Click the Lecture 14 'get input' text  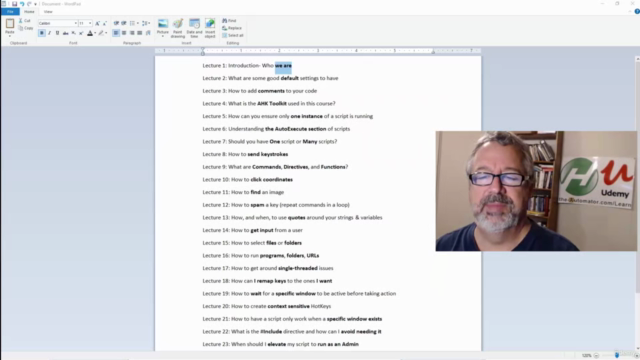(x=262, y=230)
